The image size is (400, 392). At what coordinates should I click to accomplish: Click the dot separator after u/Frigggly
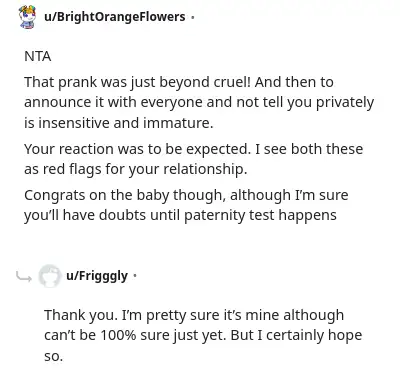click(135, 276)
